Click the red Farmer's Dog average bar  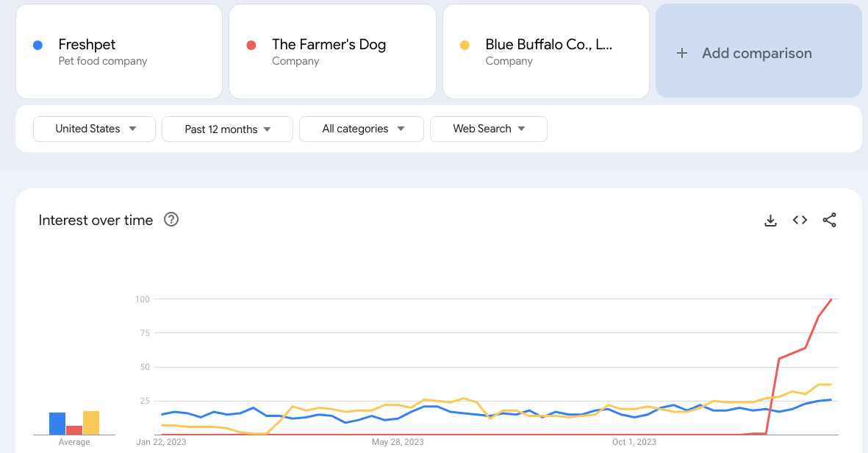(x=74, y=430)
